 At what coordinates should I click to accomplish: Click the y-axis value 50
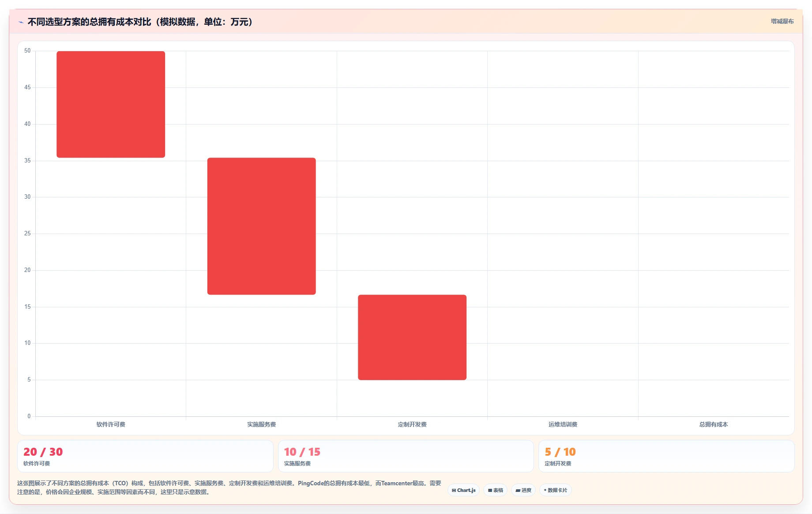point(27,51)
